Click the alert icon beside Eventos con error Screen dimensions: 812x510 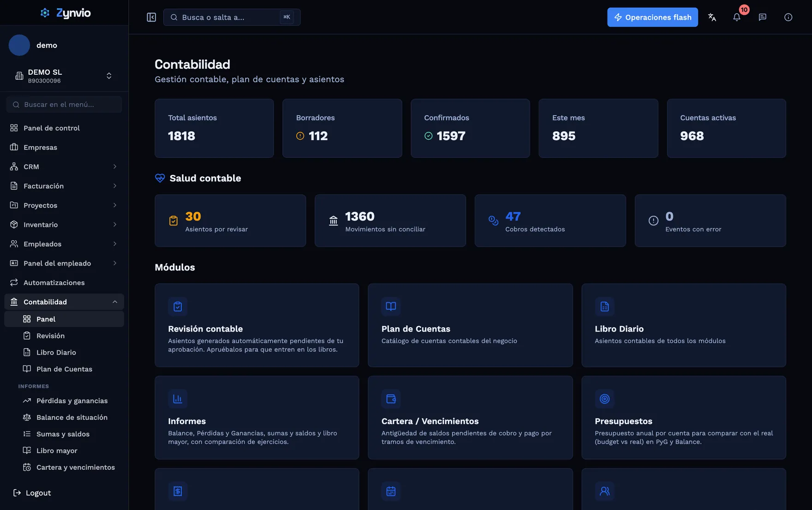(654, 221)
